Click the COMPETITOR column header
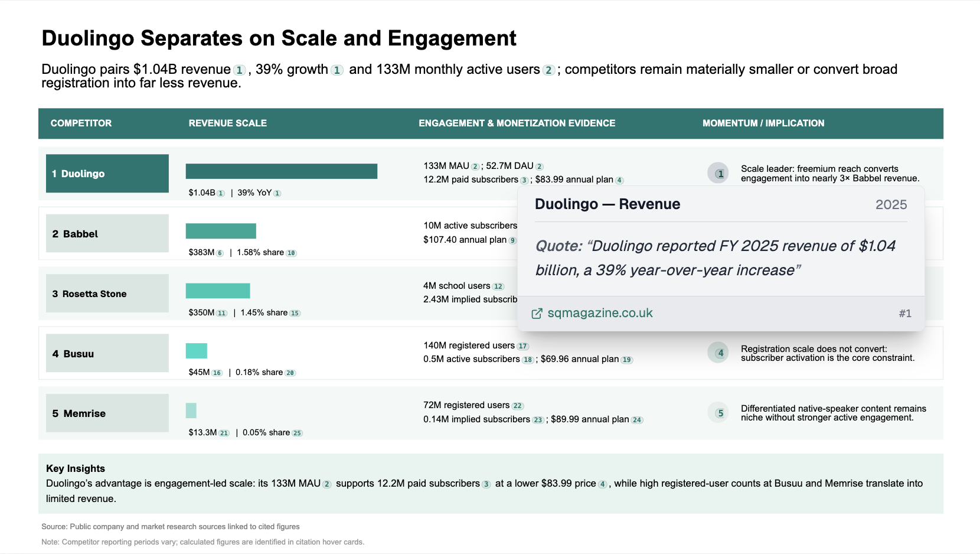Viewport: 980px width, 554px height. click(x=81, y=123)
